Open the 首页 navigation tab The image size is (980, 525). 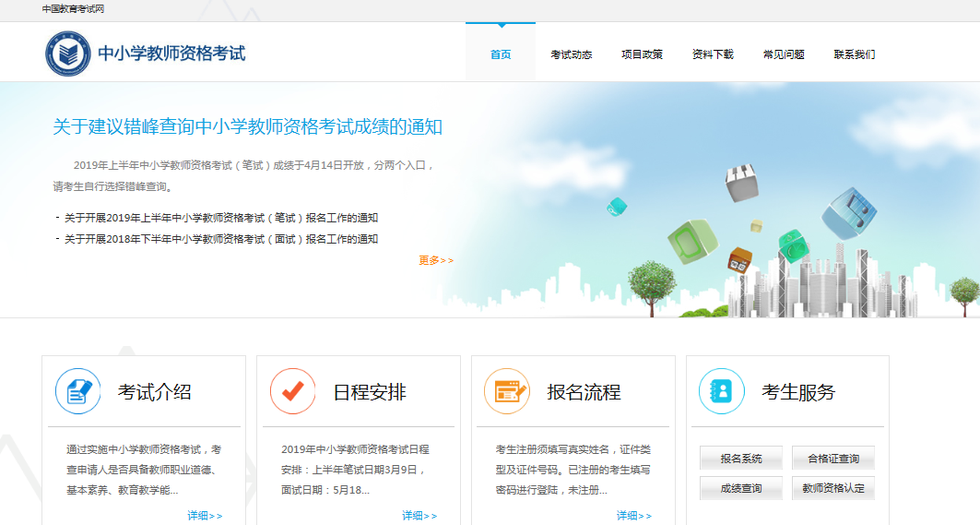[501, 54]
